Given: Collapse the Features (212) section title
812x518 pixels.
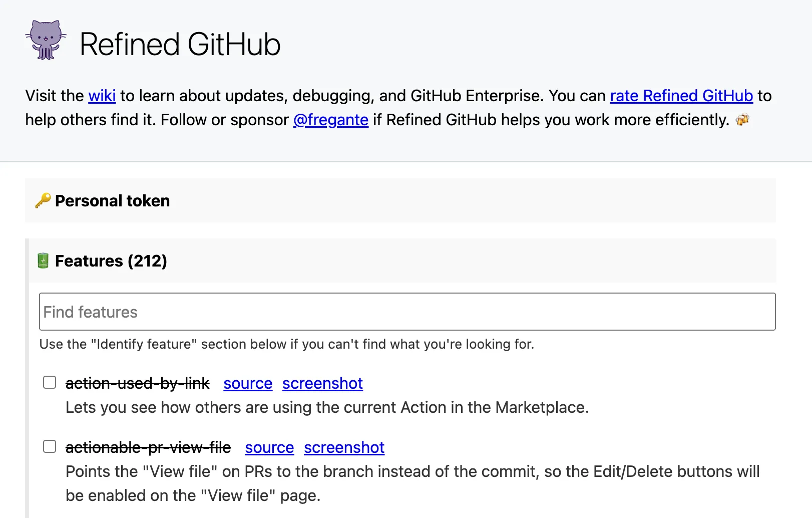Looking at the screenshot, I should coord(111,261).
